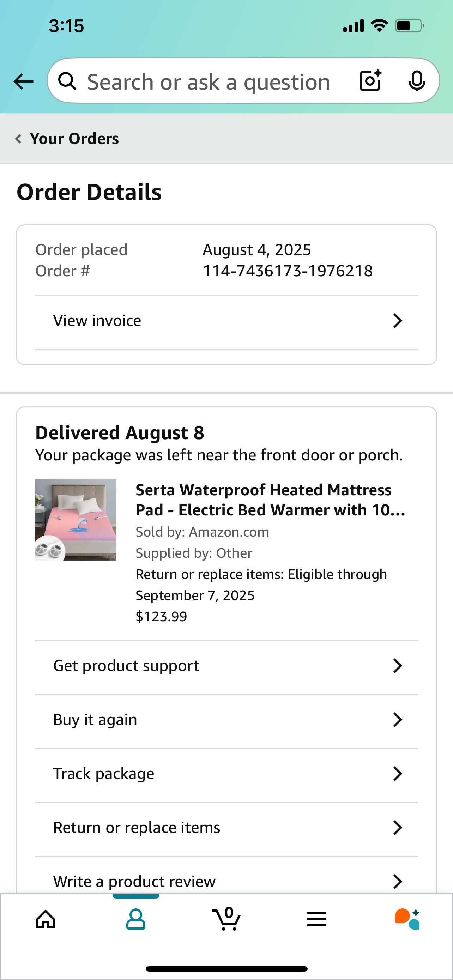Screen dimensions: 453x980
Task: Tap the mattress pad product thumbnail
Action: click(76, 520)
